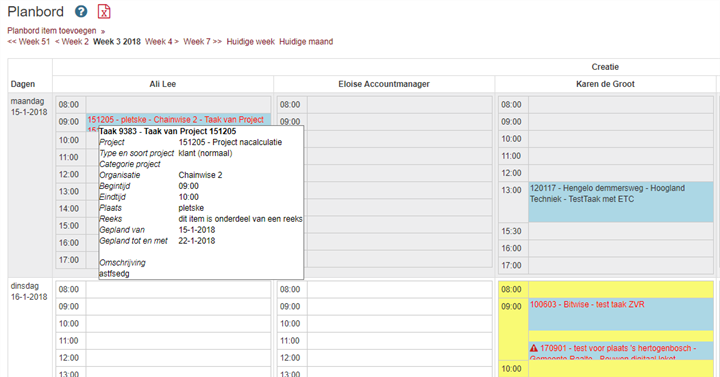Jump back to Week 51
Screen dimensions: 720x377
point(29,42)
